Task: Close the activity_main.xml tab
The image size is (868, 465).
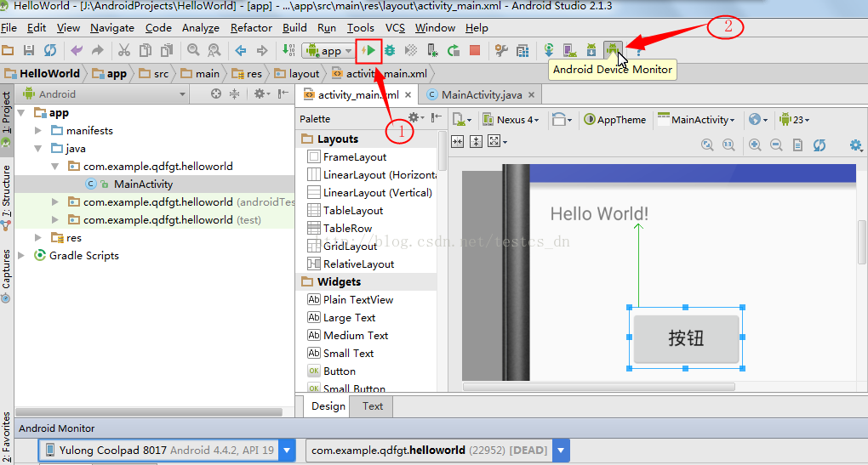Action: (x=408, y=95)
